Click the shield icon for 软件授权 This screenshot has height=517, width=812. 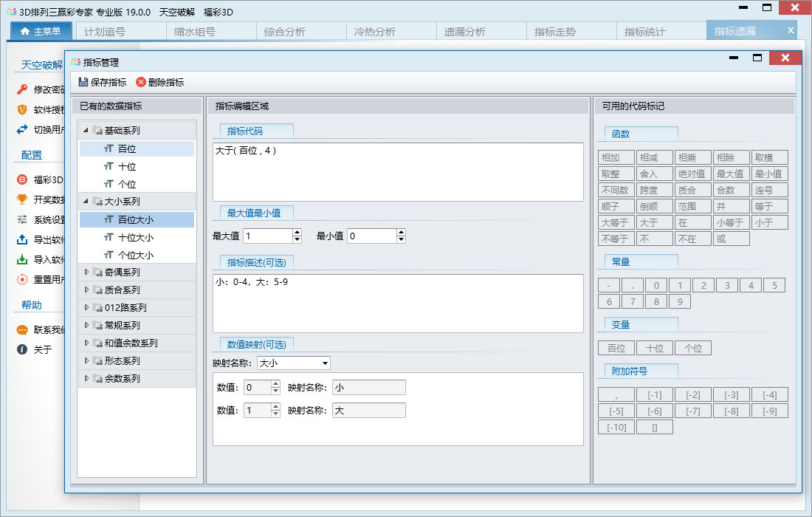click(x=21, y=109)
